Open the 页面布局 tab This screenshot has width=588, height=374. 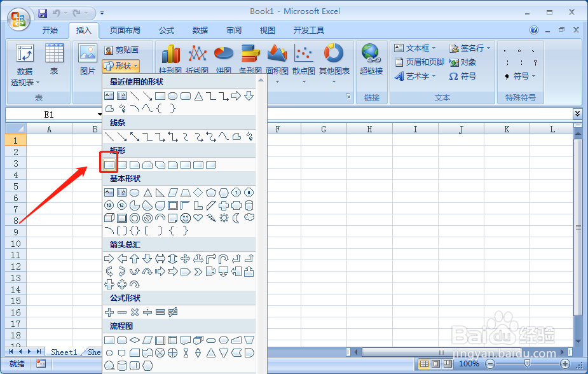click(x=125, y=30)
